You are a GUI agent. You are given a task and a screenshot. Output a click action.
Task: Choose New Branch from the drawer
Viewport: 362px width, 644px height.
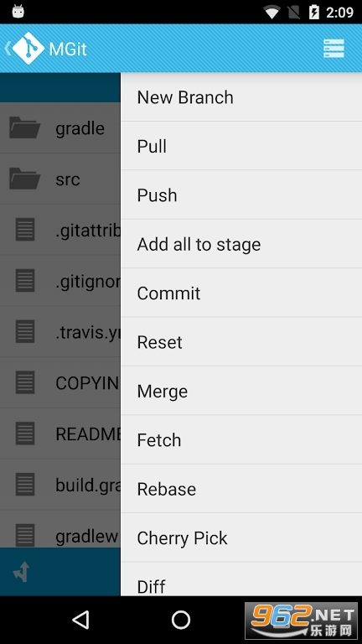[x=241, y=97]
